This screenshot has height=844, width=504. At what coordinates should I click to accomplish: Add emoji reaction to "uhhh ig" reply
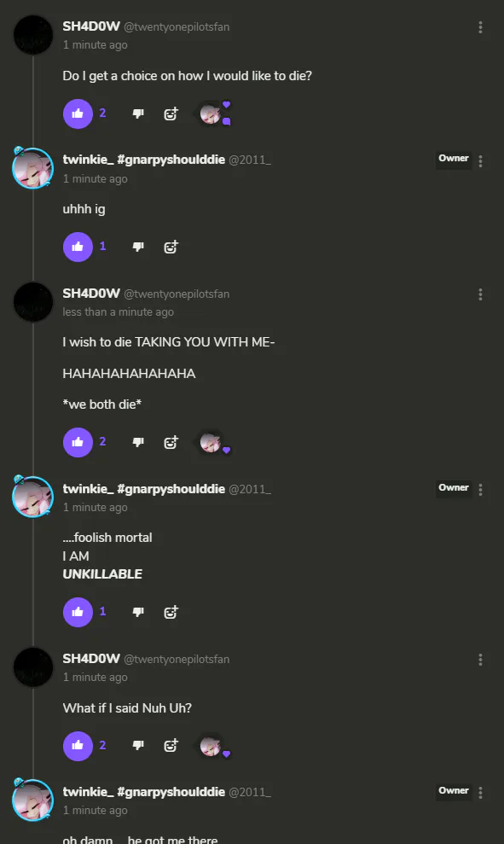pyautogui.click(x=171, y=247)
